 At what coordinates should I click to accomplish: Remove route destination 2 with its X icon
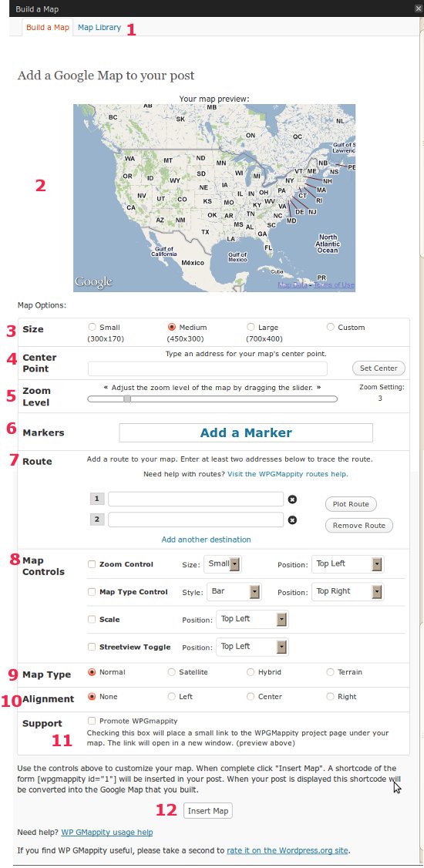click(292, 520)
